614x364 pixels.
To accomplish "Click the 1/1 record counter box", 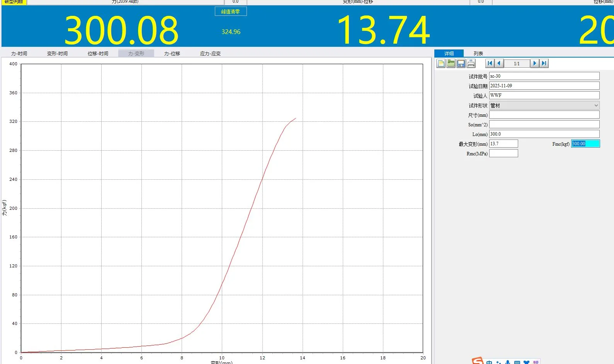I will click(517, 63).
